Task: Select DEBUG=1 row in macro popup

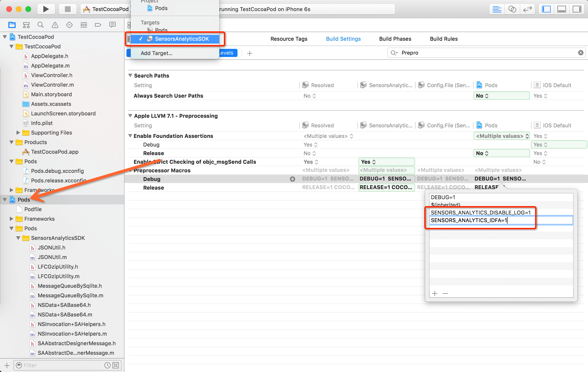Action: 501,197
